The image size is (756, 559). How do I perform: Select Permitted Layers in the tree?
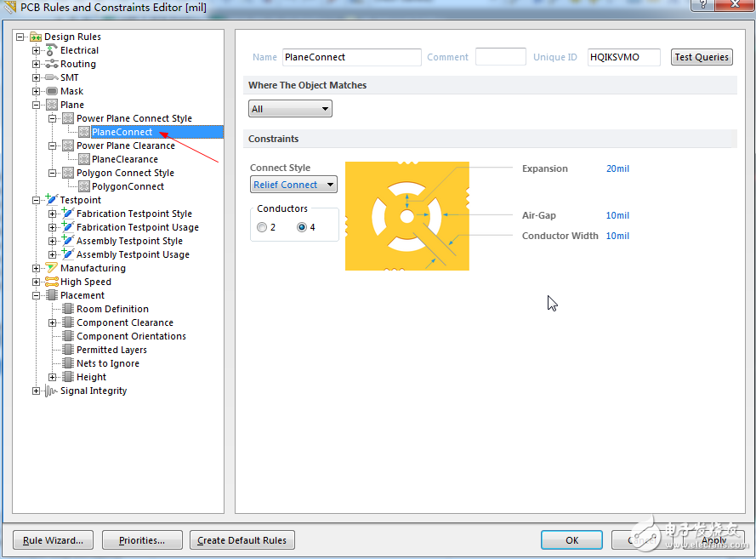111,350
